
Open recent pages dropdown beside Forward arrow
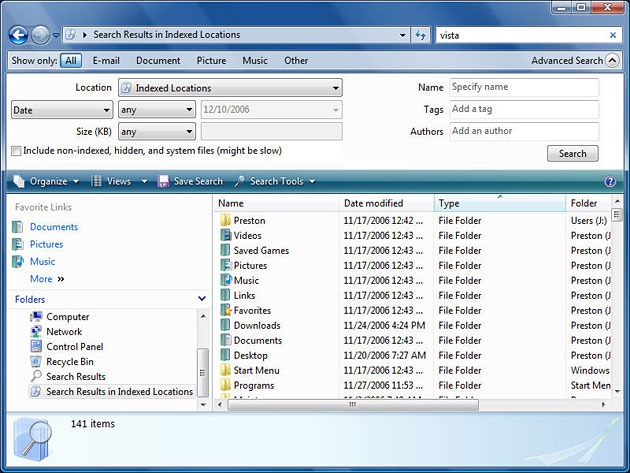(x=56, y=35)
